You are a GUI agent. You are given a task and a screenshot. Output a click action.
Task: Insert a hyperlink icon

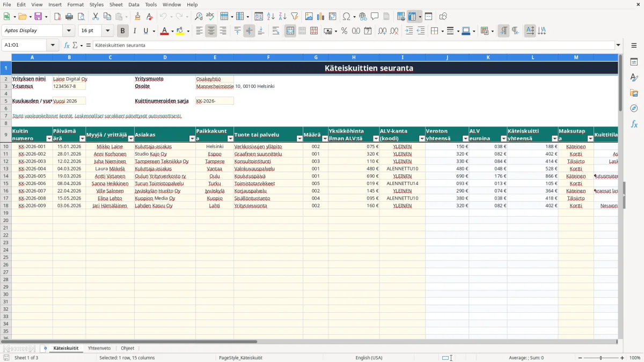(363, 17)
